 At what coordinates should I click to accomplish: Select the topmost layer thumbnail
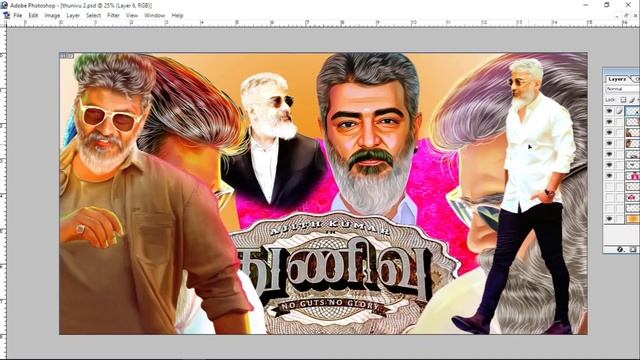(x=633, y=111)
